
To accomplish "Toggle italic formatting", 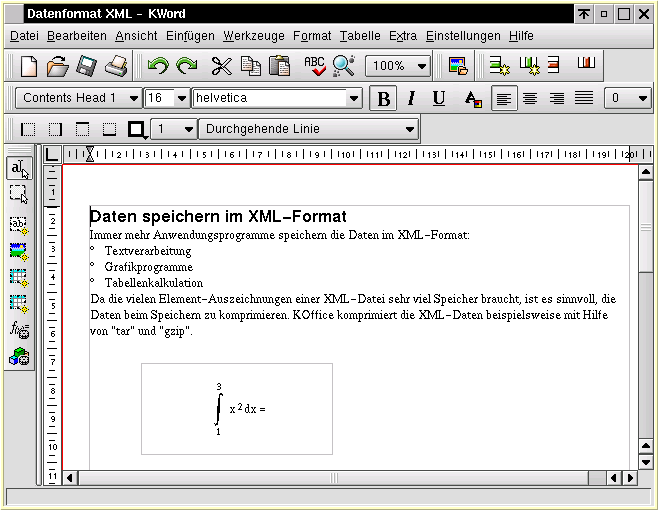I will pos(410,98).
